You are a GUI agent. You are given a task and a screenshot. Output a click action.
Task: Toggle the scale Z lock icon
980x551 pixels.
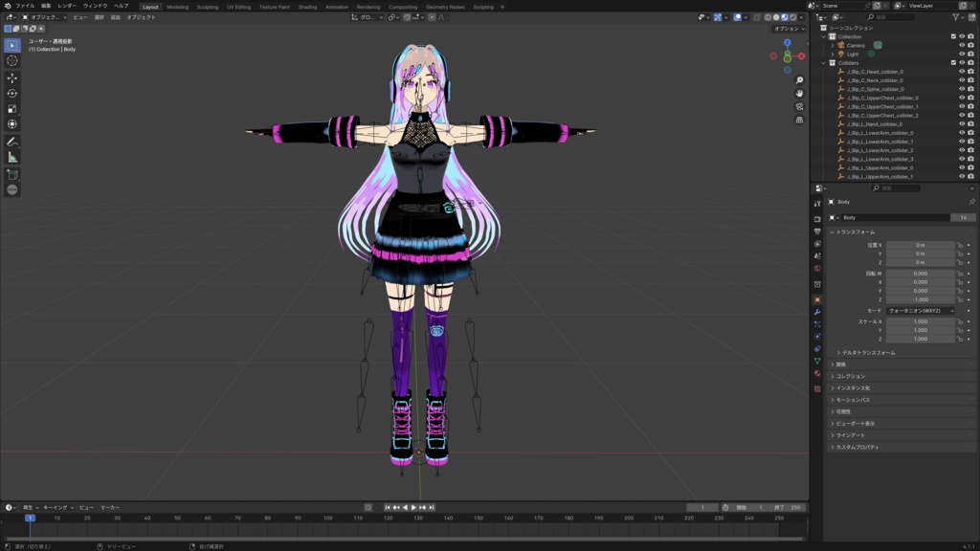[960, 340]
